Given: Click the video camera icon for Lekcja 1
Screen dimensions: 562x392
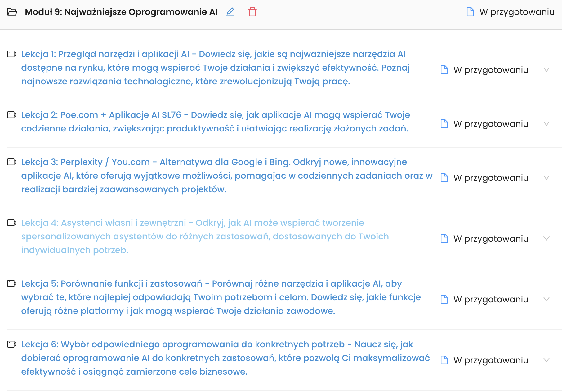Looking at the screenshot, I should (12, 54).
